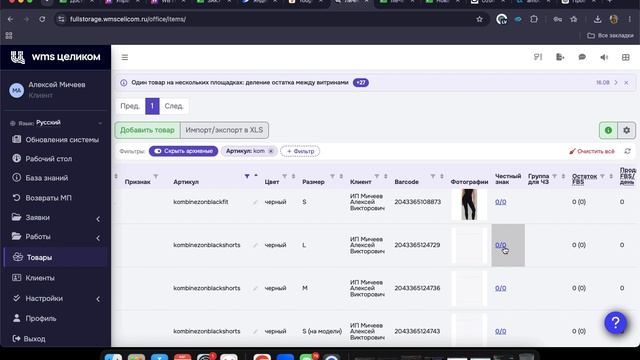
Task: Open the 0/0 link for barcode 2043365124736
Action: tap(500, 288)
